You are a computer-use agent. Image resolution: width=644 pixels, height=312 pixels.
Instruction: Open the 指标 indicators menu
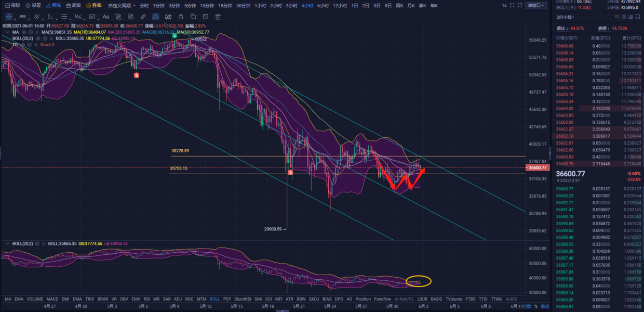12,5
